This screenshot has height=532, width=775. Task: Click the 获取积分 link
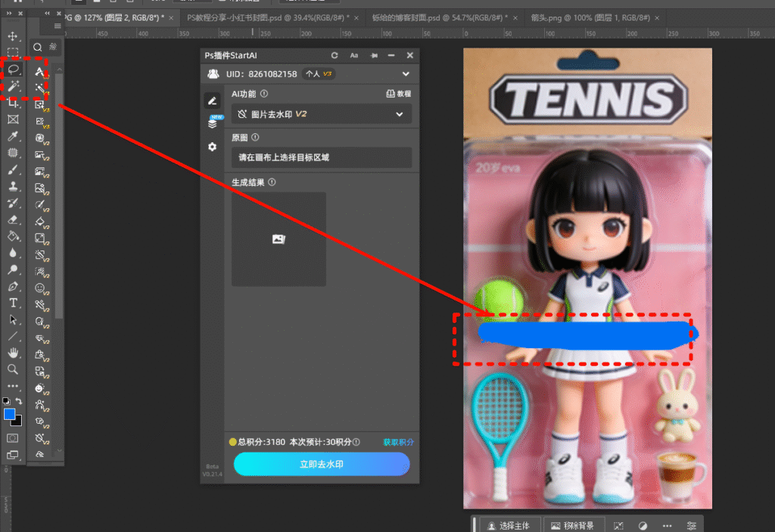click(x=398, y=443)
